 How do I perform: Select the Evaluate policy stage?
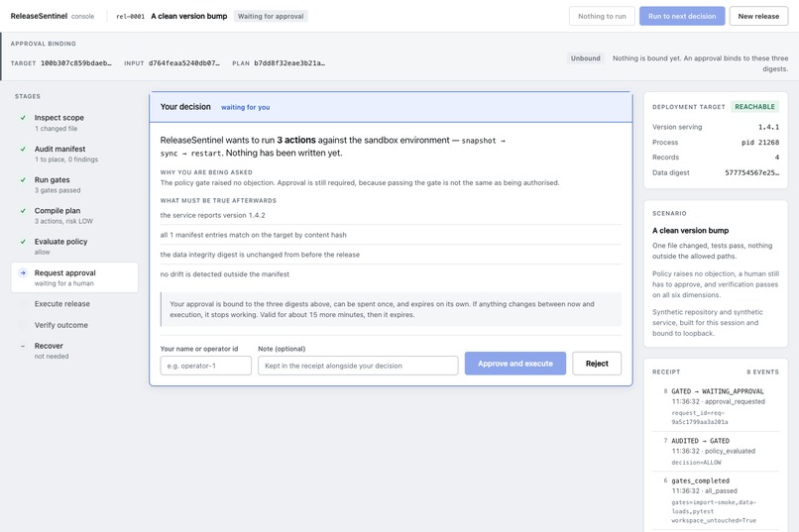pos(74,247)
